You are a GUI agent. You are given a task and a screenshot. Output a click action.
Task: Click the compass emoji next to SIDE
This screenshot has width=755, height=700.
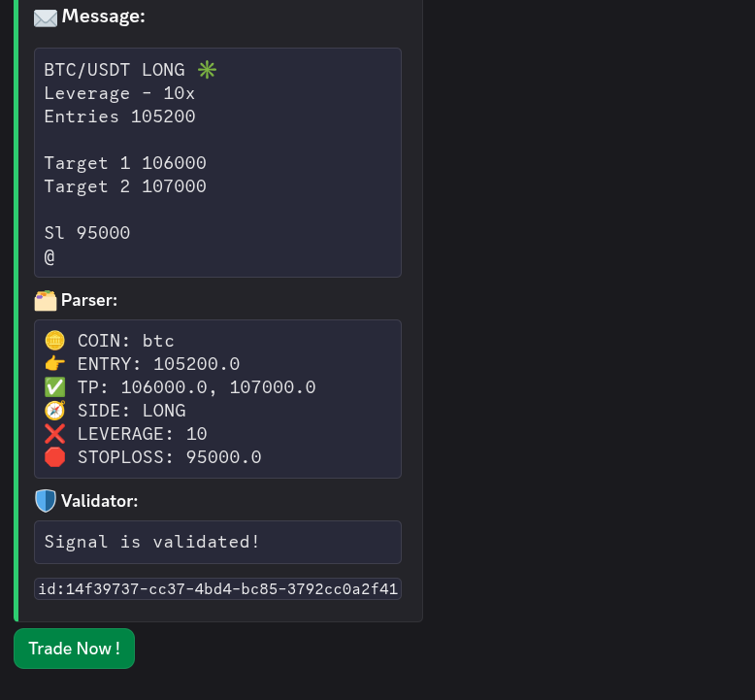pyautogui.click(x=55, y=411)
